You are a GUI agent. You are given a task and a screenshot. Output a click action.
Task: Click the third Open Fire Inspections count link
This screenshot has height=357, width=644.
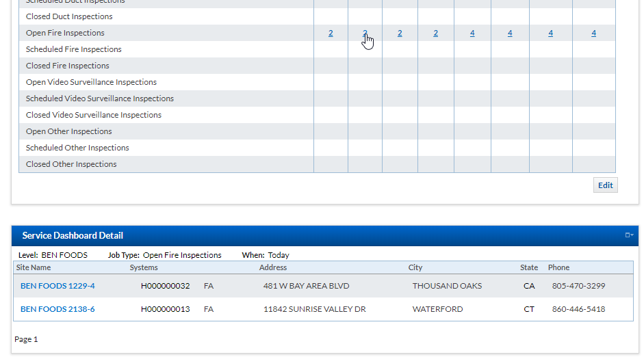pyautogui.click(x=400, y=33)
